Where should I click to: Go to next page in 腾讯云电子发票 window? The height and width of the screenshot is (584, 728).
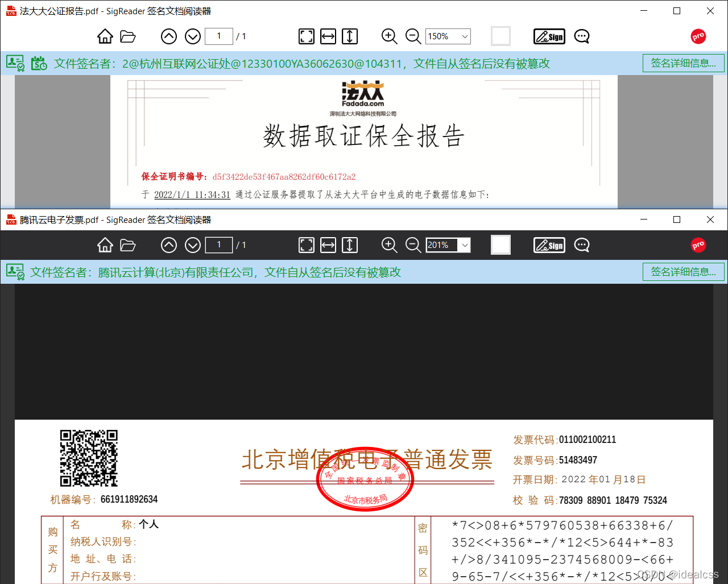pyautogui.click(x=193, y=245)
